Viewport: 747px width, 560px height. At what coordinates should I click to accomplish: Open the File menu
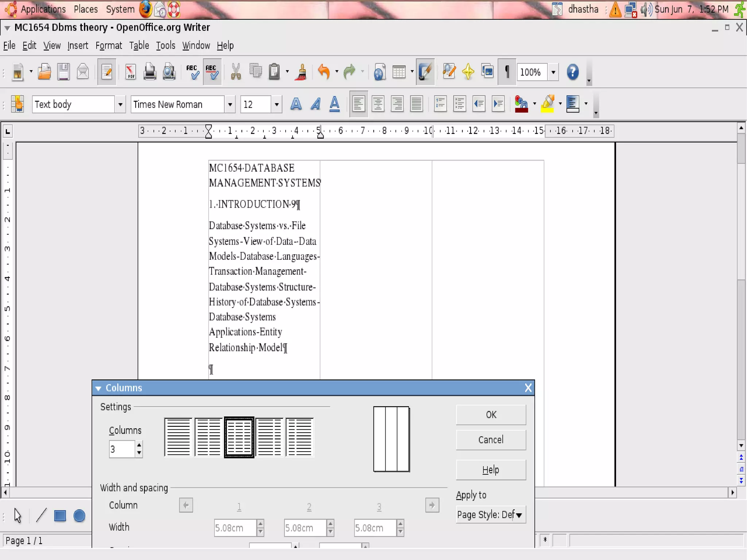coord(9,46)
